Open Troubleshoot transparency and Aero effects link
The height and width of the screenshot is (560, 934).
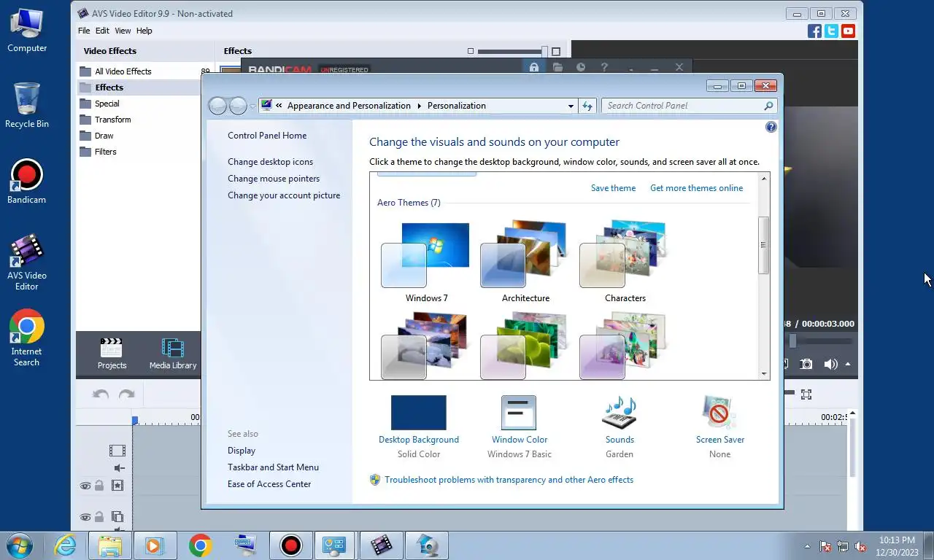coord(509,480)
